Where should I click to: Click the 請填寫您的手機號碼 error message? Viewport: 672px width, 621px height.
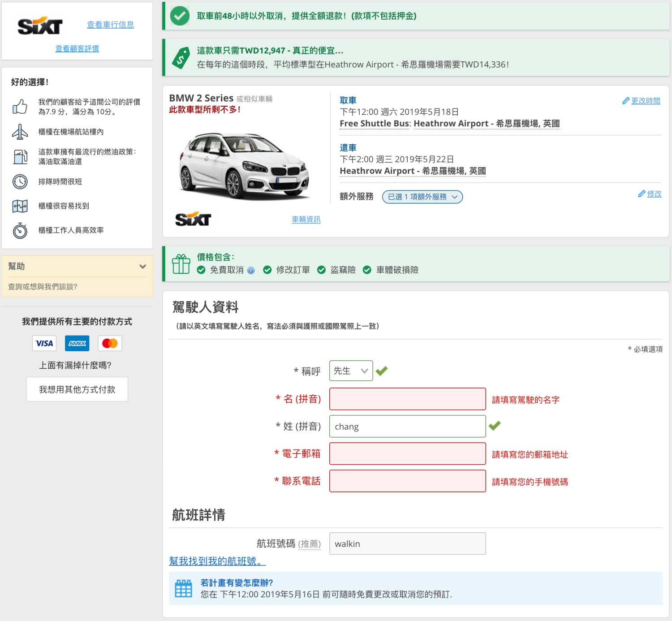coord(530,482)
